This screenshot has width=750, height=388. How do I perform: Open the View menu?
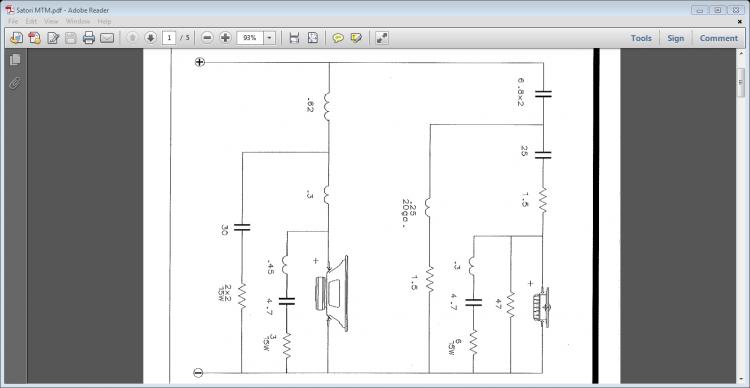tap(51, 22)
